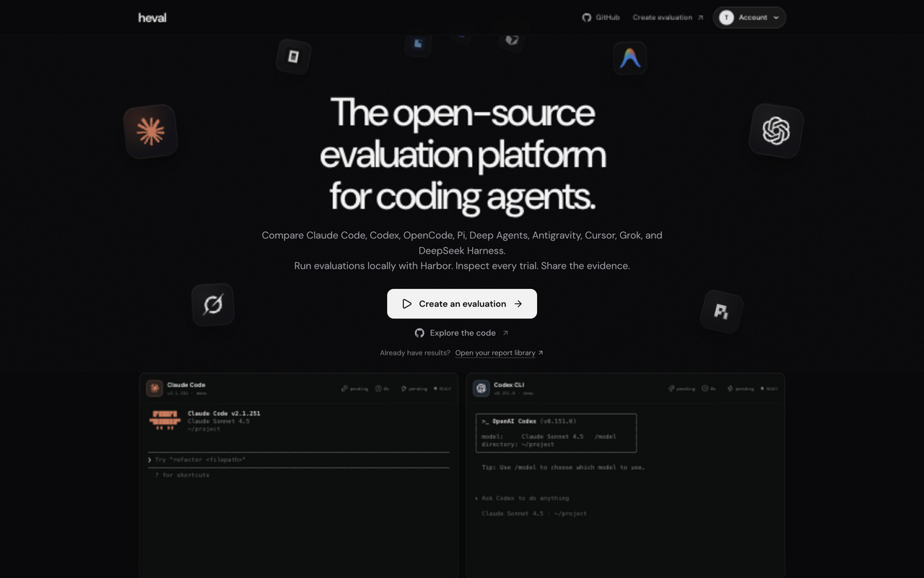Expand the Account dropdown
The image size is (924, 578).
tap(749, 17)
